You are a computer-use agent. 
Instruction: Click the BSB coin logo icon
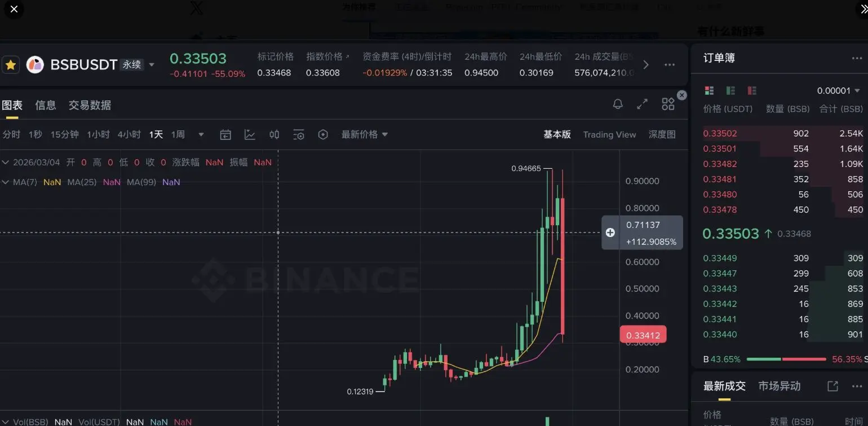coord(35,65)
